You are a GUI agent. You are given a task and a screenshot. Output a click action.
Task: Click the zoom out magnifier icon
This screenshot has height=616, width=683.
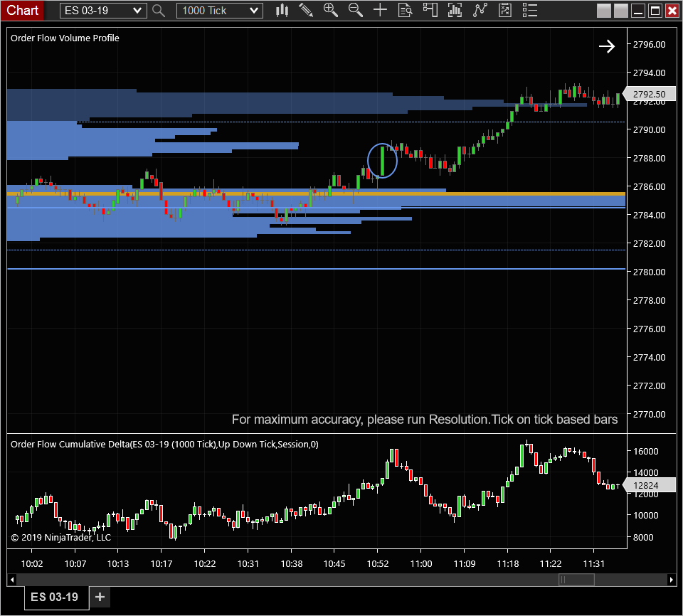pyautogui.click(x=356, y=11)
